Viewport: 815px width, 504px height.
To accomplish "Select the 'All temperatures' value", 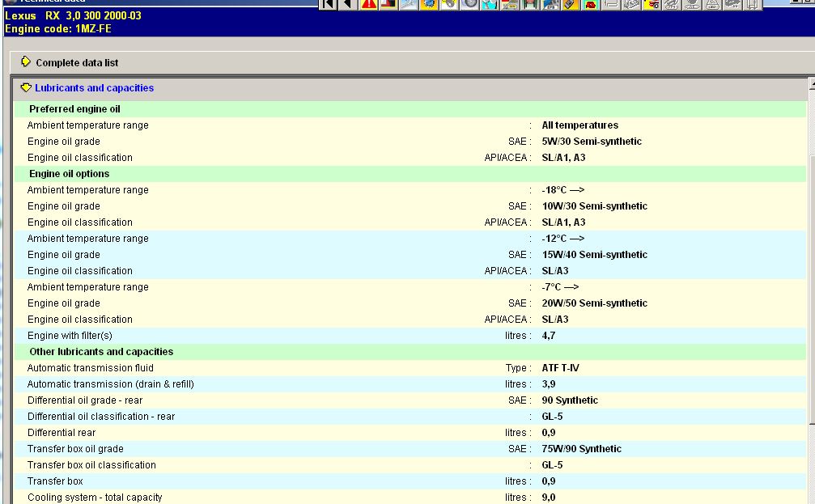I will click(x=580, y=125).
